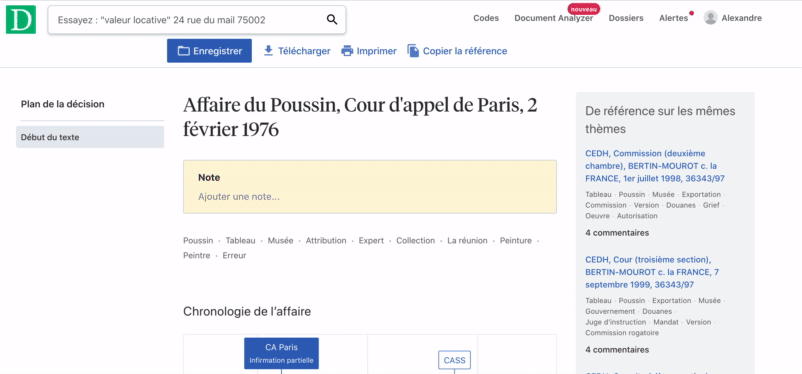Click the 'Attribution' keyword tag

(326, 240)
